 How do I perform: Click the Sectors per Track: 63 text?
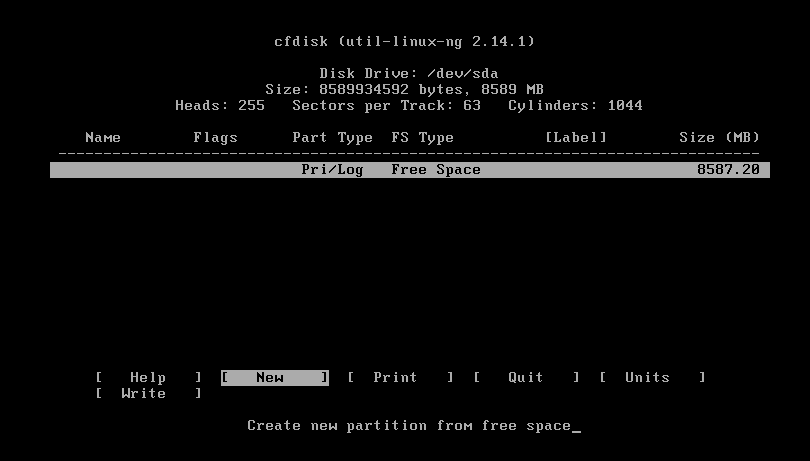pos(386,105)
